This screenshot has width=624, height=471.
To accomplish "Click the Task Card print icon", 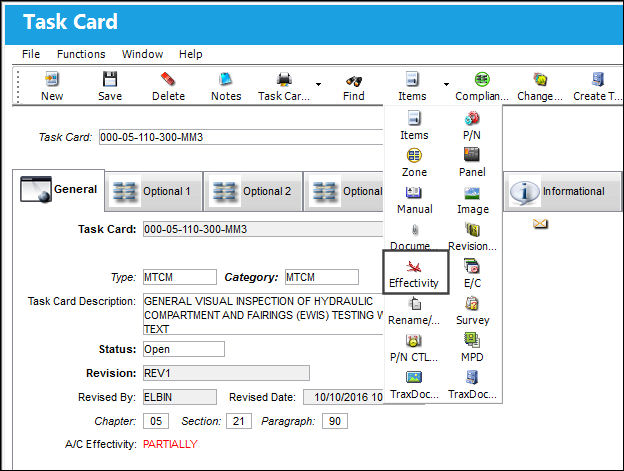I will click(284, 80).
